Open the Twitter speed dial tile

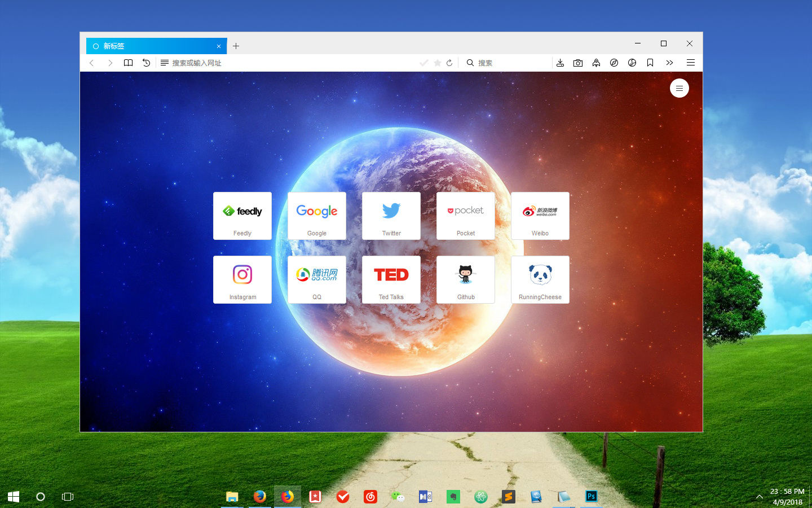click(x=391, y=216)
